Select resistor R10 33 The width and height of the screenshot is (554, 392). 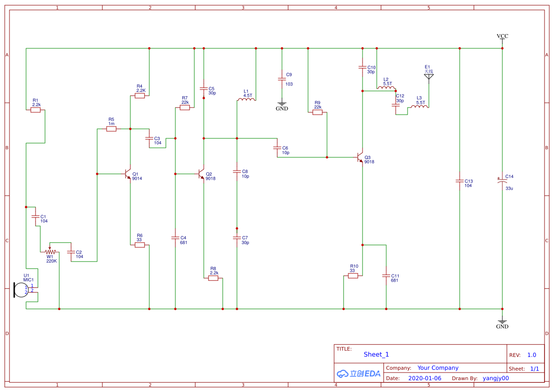[353, 276]
